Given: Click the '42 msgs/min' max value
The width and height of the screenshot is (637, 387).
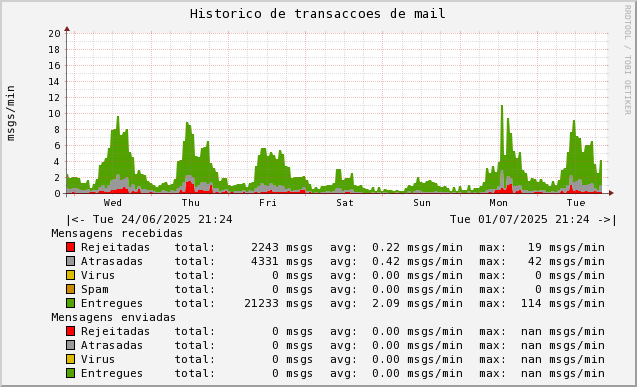Looking at the screenshot, I should (x=566, y=261).
